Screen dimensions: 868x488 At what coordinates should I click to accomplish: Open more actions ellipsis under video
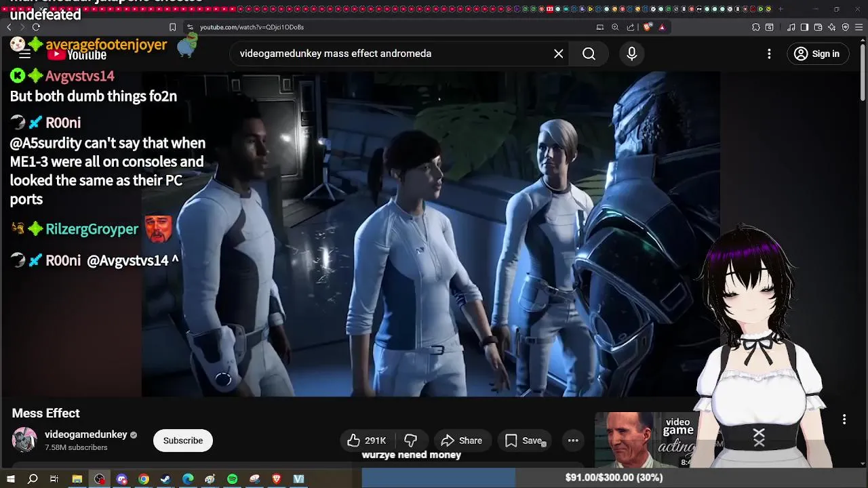(573, 441)
